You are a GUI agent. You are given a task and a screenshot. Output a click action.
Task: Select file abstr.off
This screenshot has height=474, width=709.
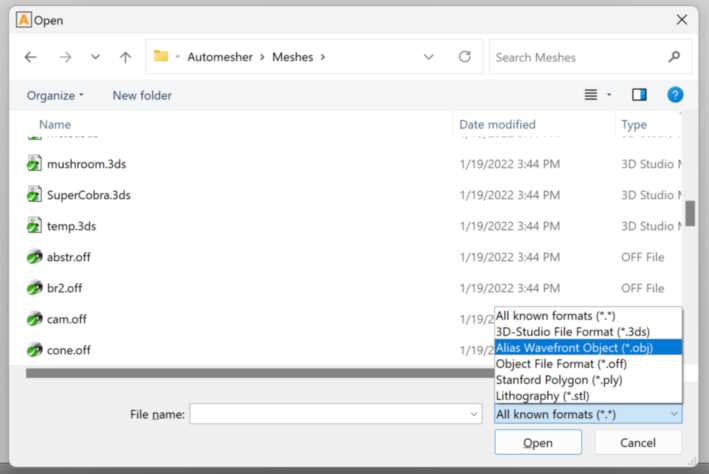click(x=69, y=257)
